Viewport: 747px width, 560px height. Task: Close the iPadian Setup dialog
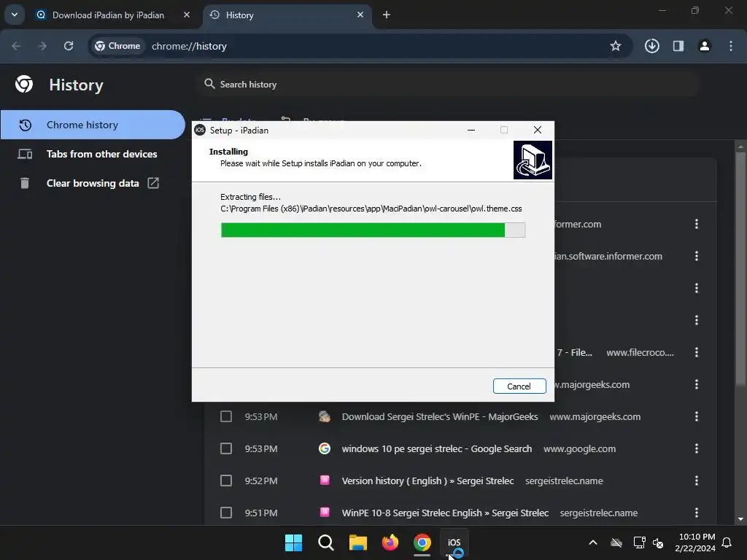coord(538,130)
